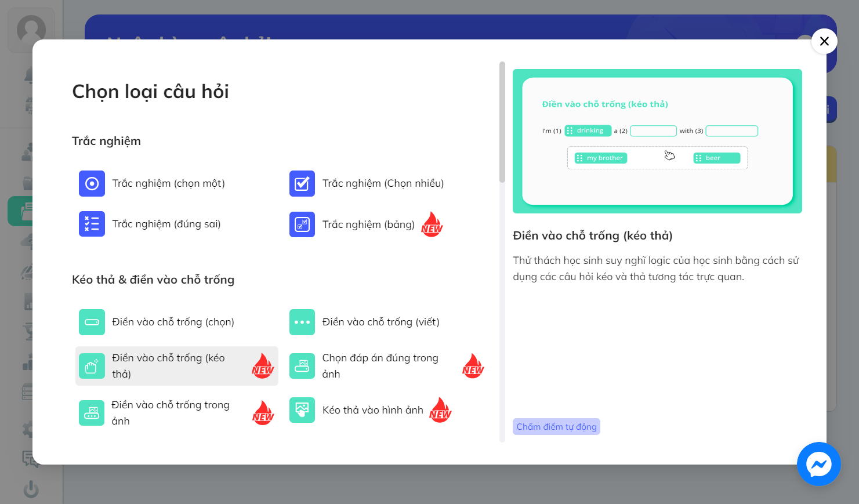Click the drag-and-drop preview thumbnail
The image size is (859, 504).
coord(657,141)
